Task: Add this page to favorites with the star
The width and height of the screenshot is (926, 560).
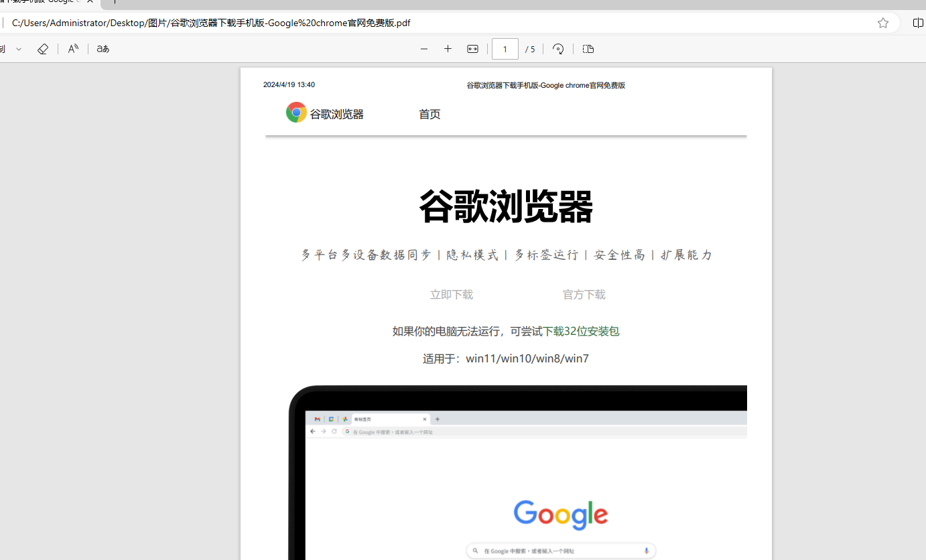Action: (883, 23)
